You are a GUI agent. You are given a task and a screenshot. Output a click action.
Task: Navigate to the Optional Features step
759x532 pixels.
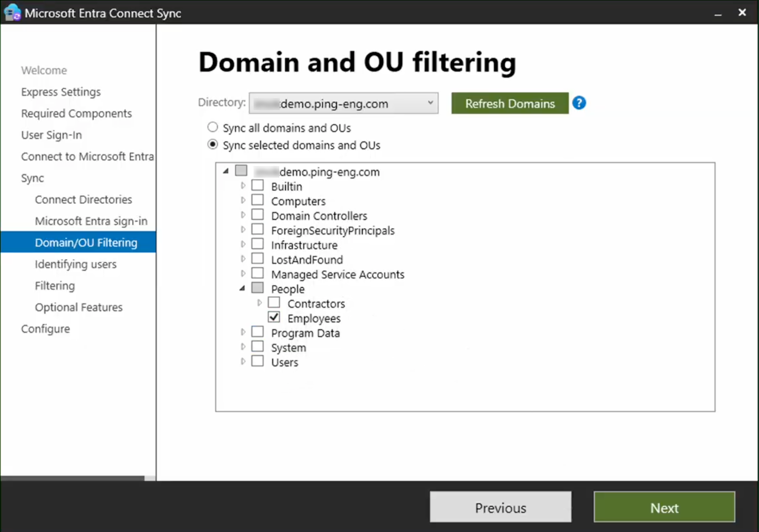point(78,307)
